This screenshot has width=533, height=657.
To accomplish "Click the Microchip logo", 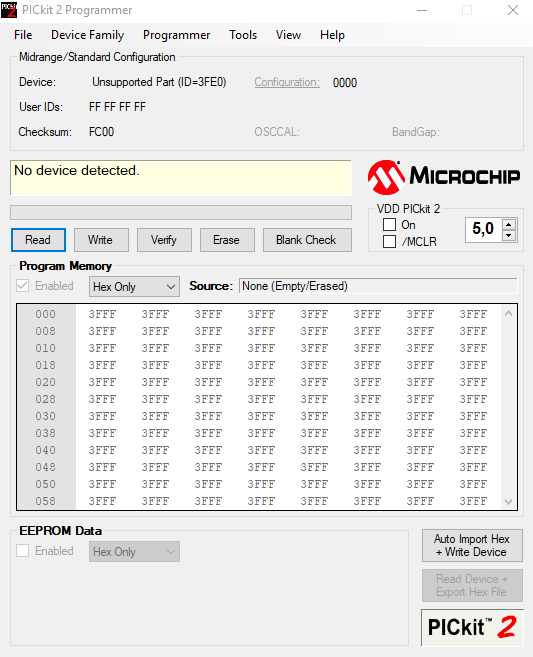I will click(x=444, y=177).
